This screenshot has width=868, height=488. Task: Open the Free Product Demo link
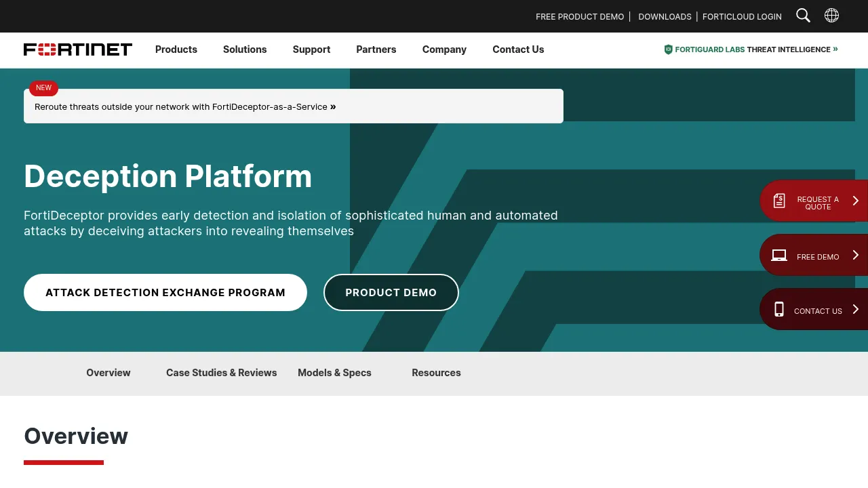point(580,16)
